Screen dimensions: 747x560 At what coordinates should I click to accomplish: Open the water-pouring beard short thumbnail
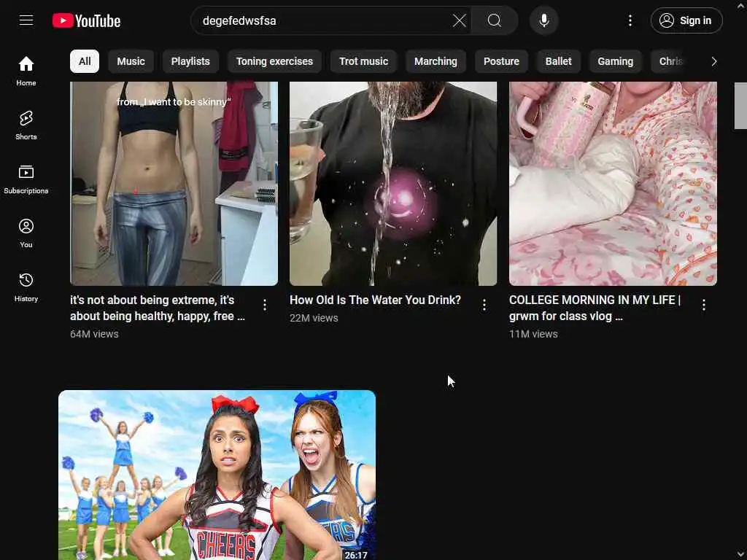[393, 184]
